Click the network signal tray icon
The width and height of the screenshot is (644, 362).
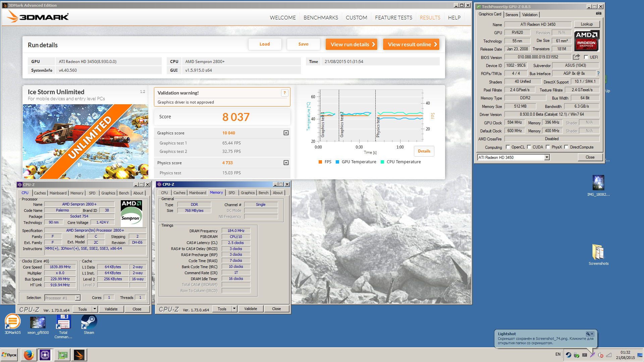(609, 355)
